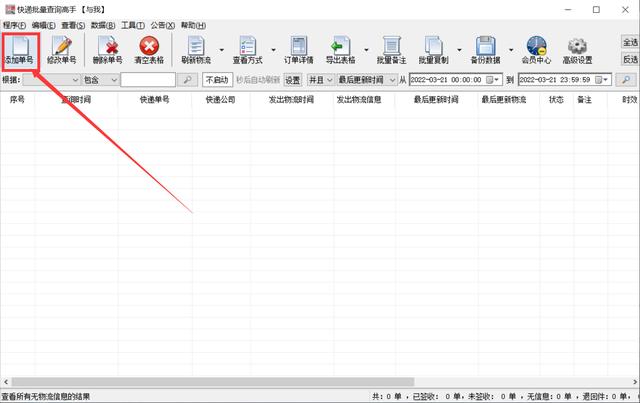Click the 全选 select-all button
Image resolution: width=640 pixels, height=403 pixels.
coord(630,43)
